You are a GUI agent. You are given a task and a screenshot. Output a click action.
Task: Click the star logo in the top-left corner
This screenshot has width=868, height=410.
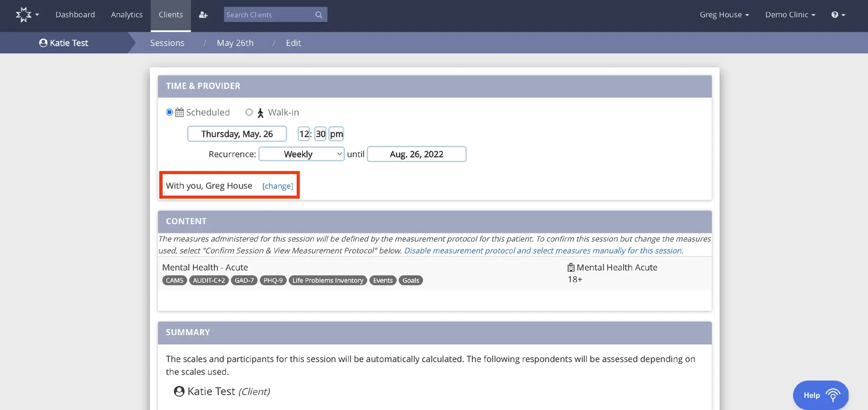(24, 14)
